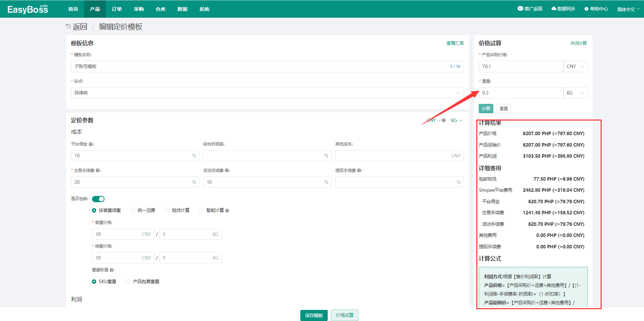The image size is (644, 321).
Task: Open 仓库 menu
Action: [x=160, y=9]
